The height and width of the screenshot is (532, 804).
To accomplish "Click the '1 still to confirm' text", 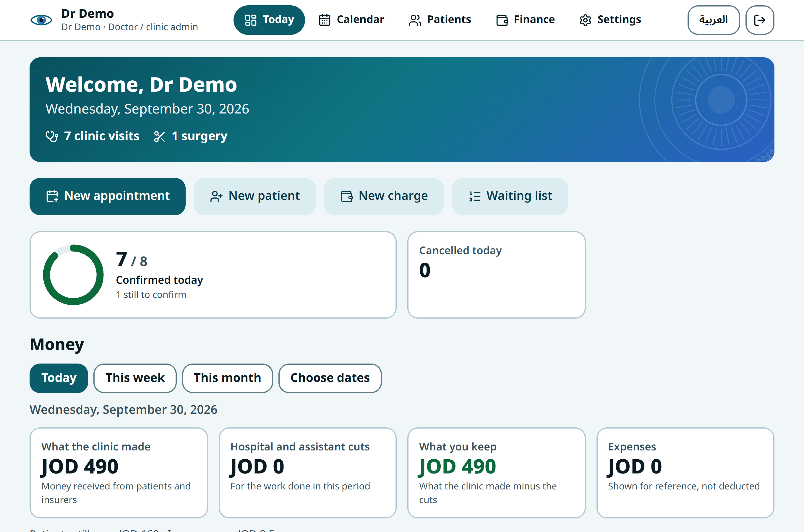I will (x=151, y=294).
